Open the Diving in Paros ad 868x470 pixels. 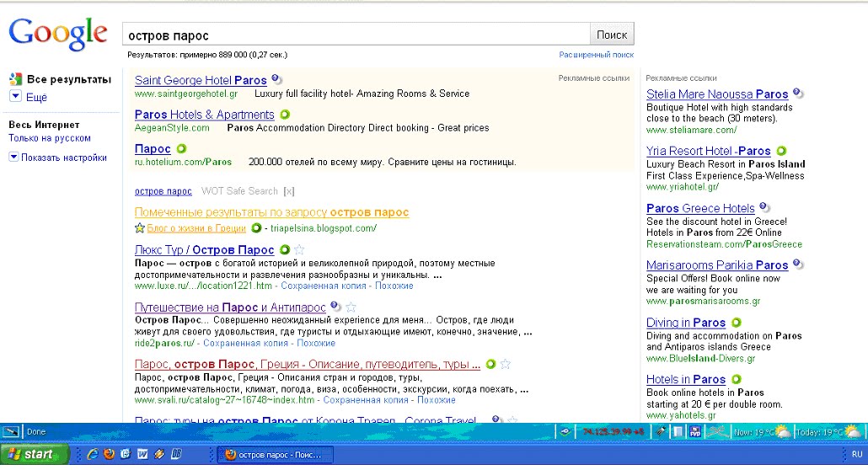point(685,323)
